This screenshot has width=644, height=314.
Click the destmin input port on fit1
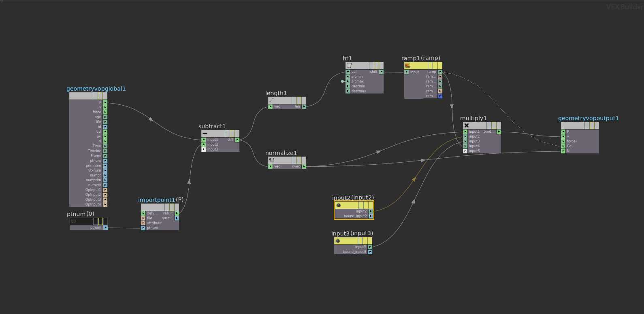click(x=348, y=86)
